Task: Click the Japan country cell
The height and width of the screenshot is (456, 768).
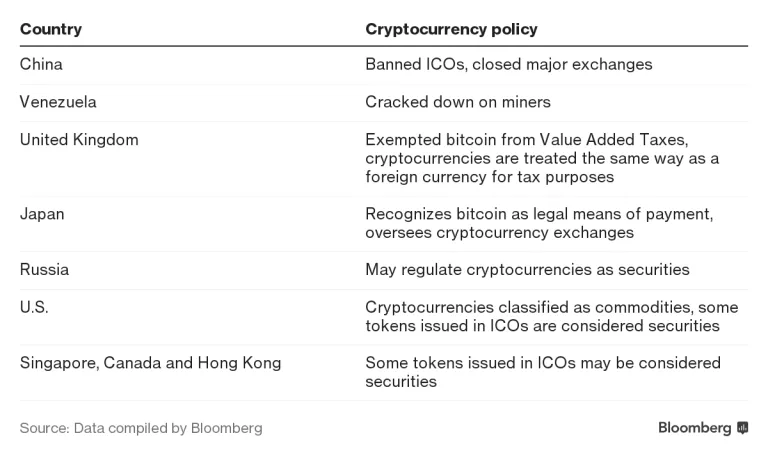Action: [x=41, y=213]
